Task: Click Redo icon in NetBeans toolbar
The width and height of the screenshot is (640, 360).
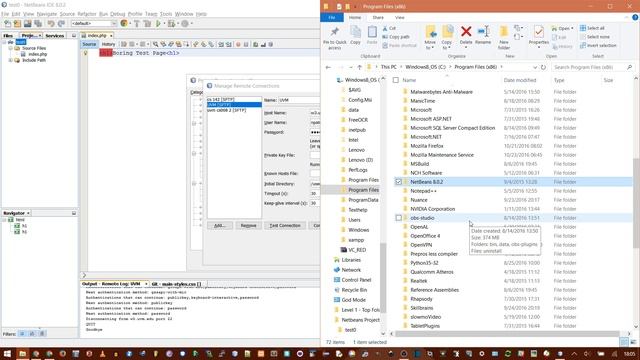Action: pyautogui.click(x=61, y=24)
